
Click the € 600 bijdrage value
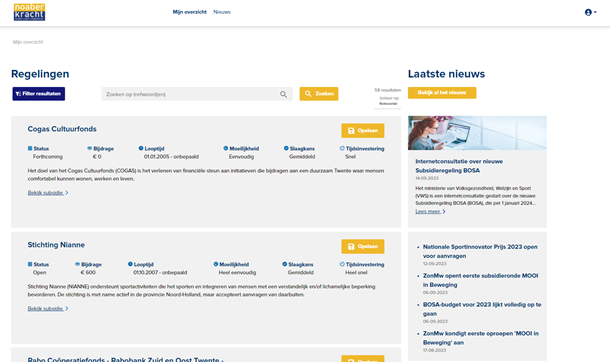tap(88, 273)
